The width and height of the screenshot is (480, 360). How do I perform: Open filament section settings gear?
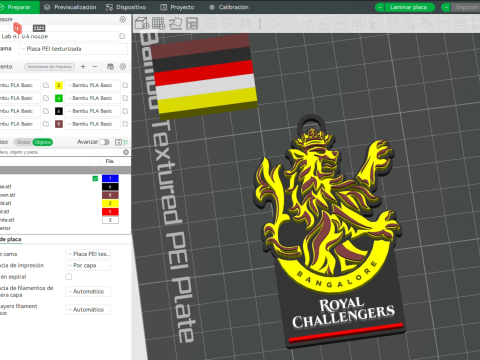pyautogui.click(x=123, y=67)
